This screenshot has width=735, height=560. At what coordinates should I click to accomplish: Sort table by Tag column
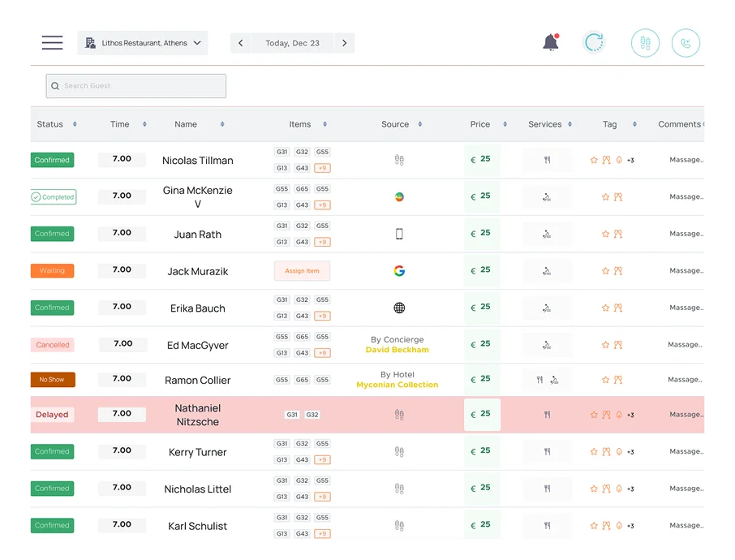(x=634, y=124)
